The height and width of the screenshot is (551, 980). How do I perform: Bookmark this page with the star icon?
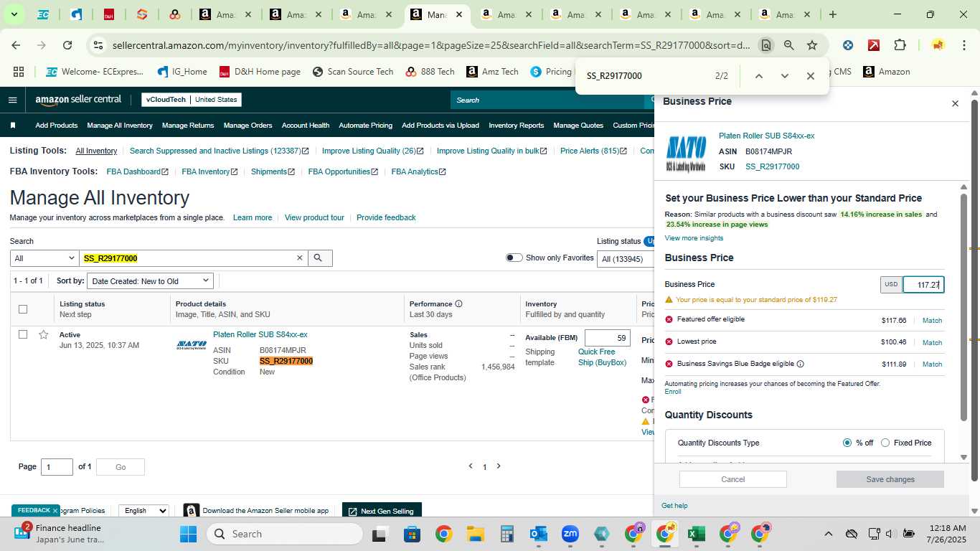(812, 45)
